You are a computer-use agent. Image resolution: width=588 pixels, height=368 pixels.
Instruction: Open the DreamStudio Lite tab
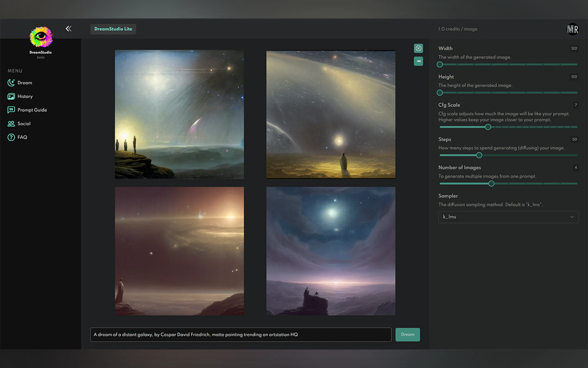tap(113, 29)
